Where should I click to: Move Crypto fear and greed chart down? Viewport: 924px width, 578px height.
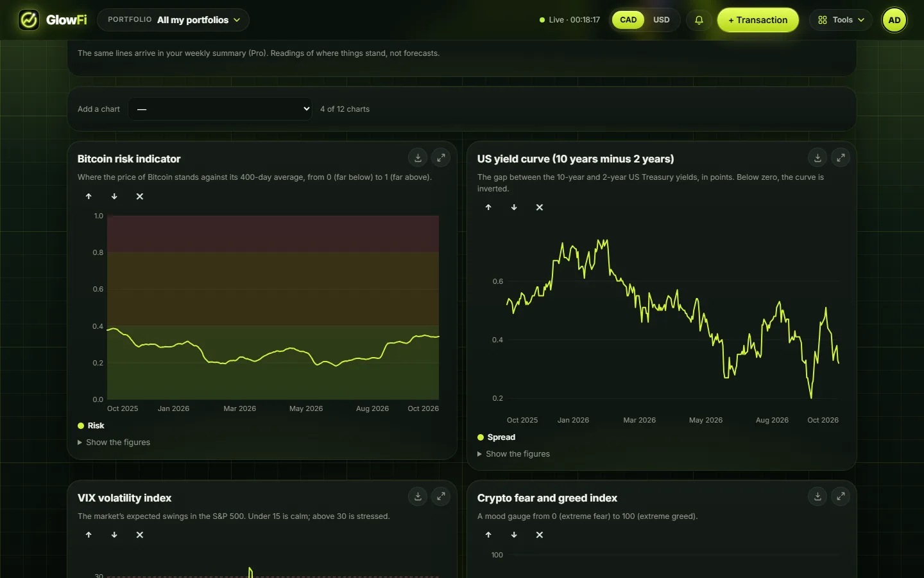514,535
